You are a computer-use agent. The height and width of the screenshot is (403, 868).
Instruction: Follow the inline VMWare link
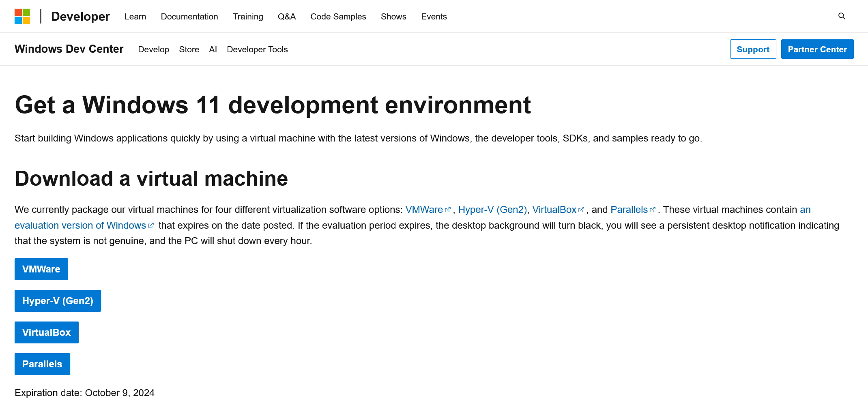(424, 210)
